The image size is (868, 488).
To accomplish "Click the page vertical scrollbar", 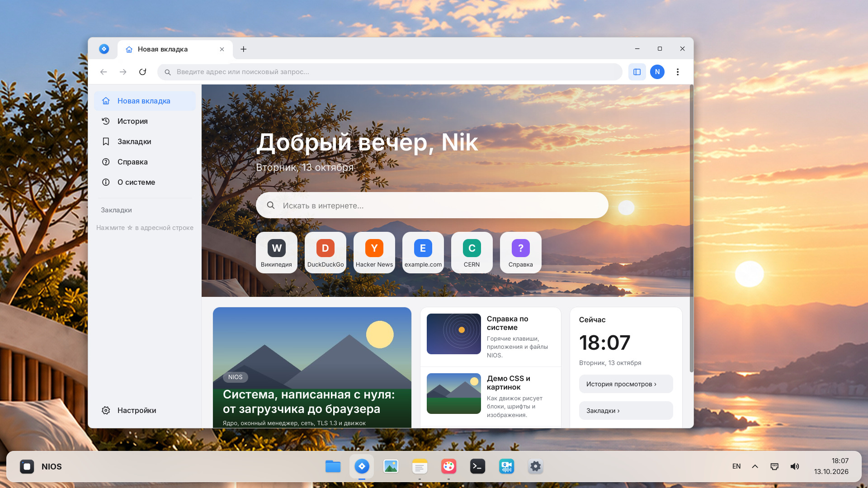I will [691, 228].
